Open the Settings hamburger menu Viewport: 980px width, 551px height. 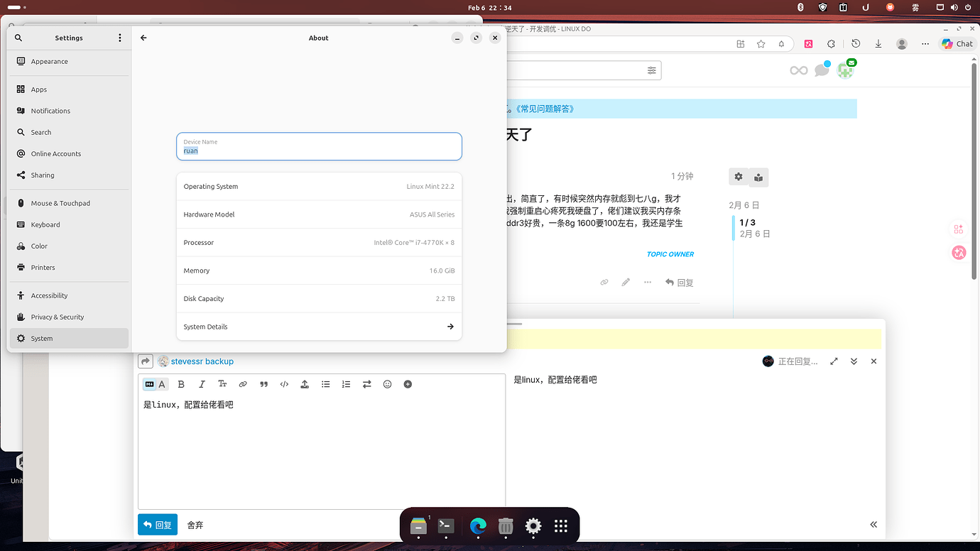click(119, 38)
